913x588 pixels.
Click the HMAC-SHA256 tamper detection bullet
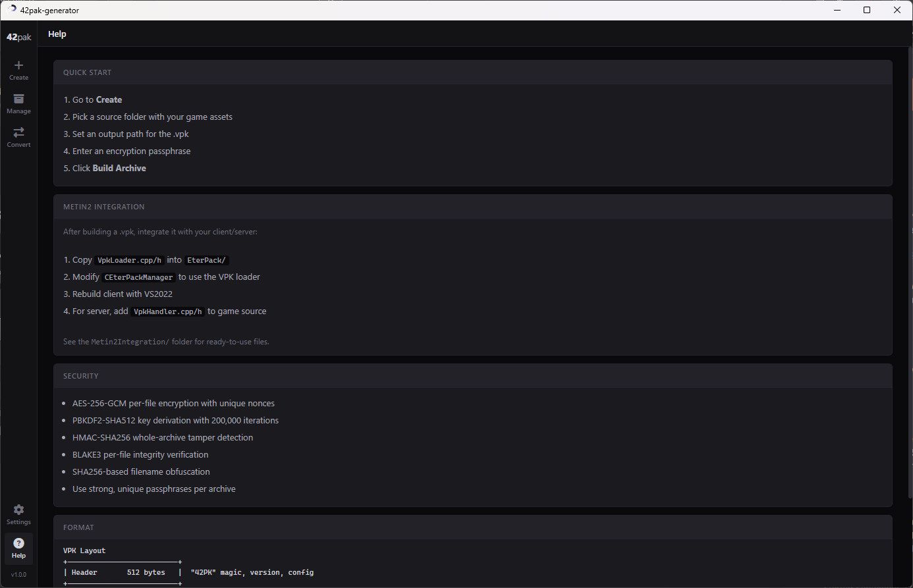163,438
